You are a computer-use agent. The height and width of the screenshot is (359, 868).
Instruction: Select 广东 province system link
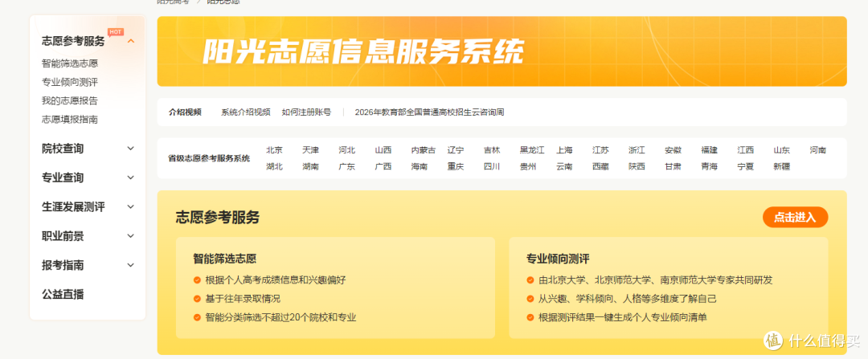[x=347, y=166]
